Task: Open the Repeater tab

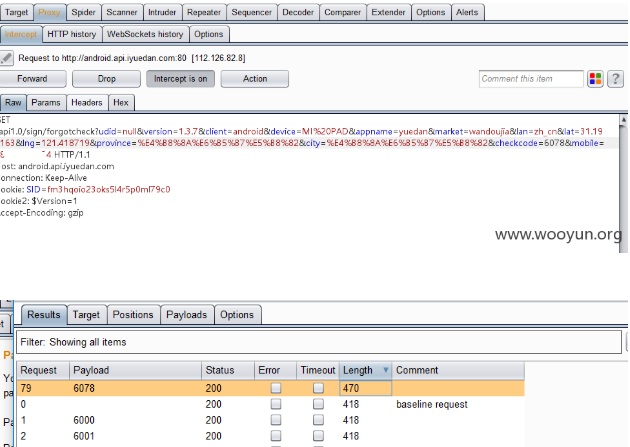Action: (204, 12)
